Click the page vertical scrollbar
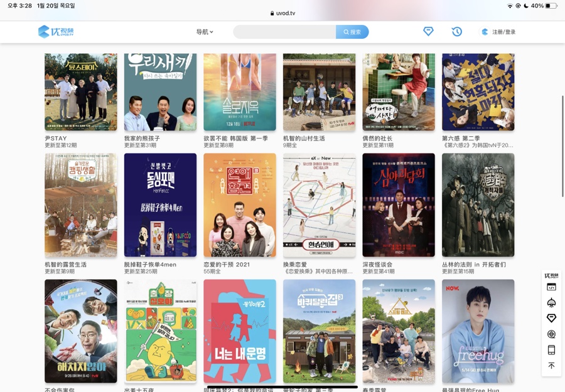This screenshot has height=392, width=565. 562,146
